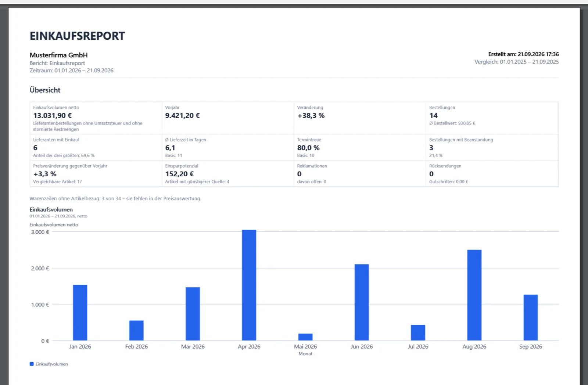Click the Einkaufsvolumen chart title

coord(51,209)
